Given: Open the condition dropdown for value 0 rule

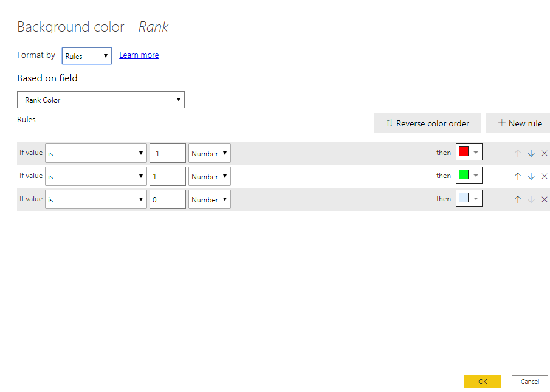Looking at the screenshot, I should [96, 199].
